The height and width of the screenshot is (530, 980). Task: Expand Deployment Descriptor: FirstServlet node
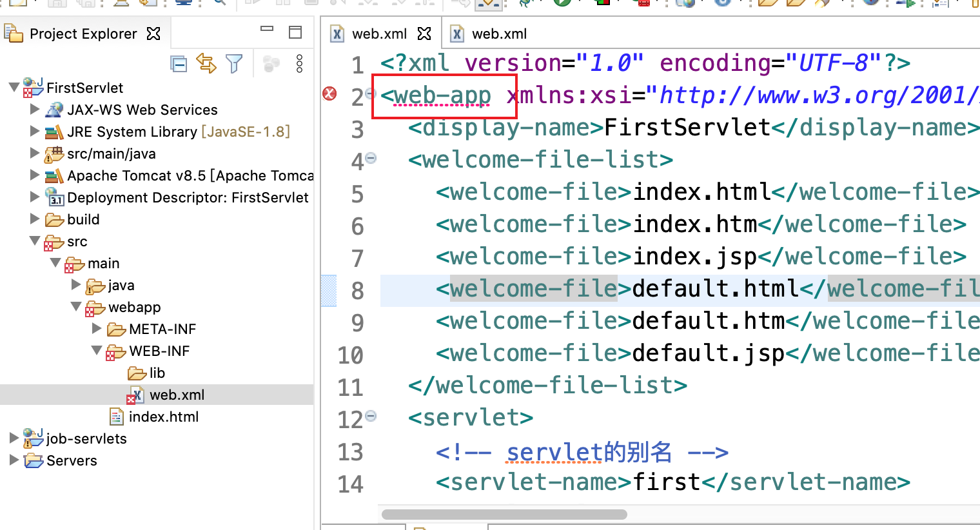click(35, 197)
